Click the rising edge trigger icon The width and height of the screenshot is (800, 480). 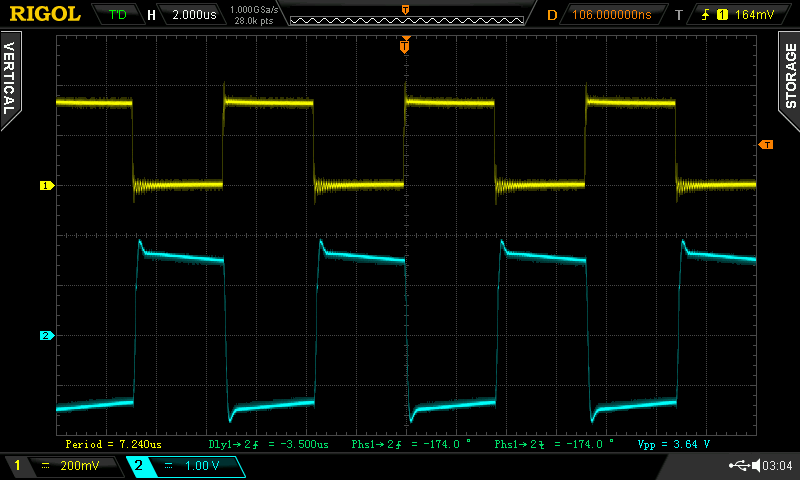click(x=706, y=15)
